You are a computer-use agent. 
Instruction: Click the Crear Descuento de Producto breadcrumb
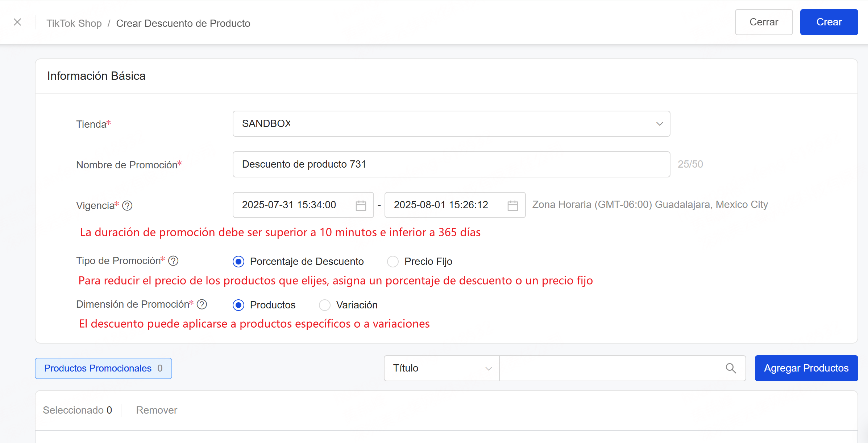183,23
